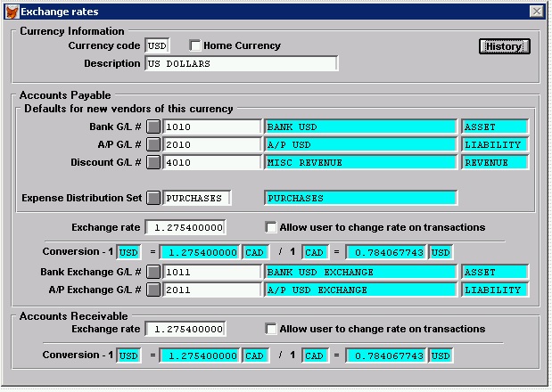
Task: Click the REVENUE account type box
Action: click(x=495, y=163)
